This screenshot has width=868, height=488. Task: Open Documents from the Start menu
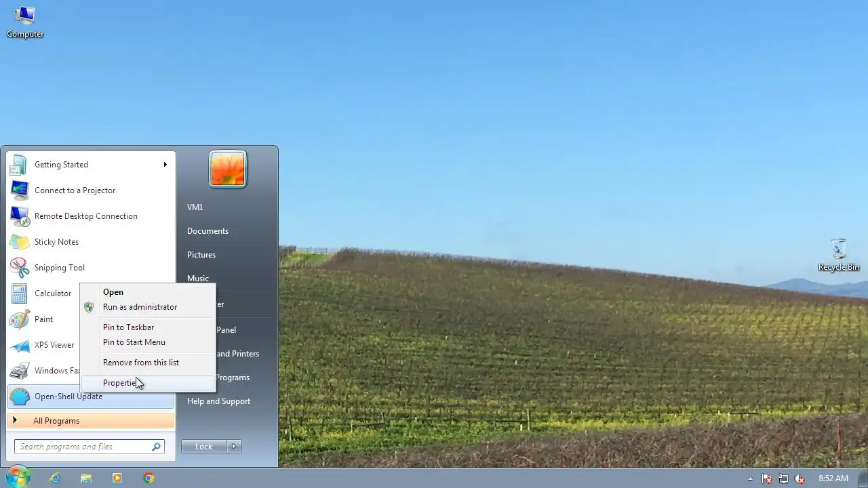click(x=208, y=231)
